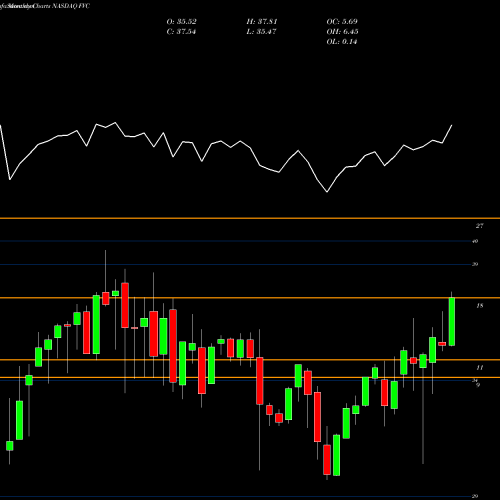Select the low price value L: 35.47
The image size is (500, 500).
(261, 32)
